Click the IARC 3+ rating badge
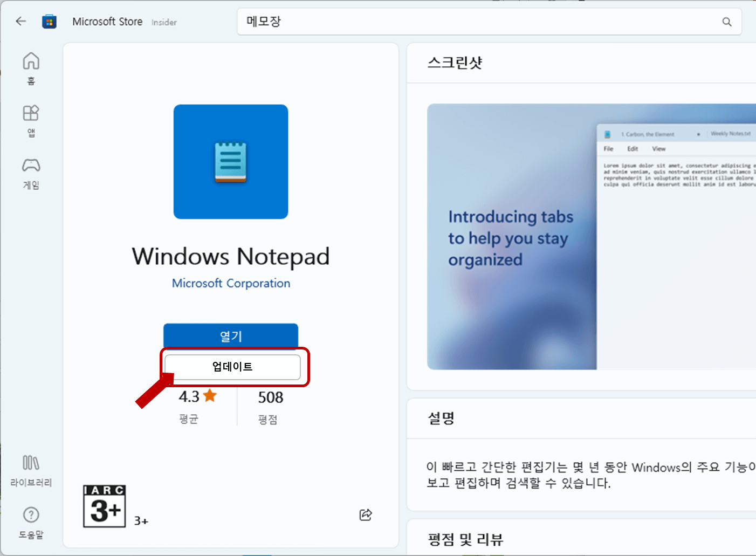Screen dimensions: 756x556 [105, 506]
